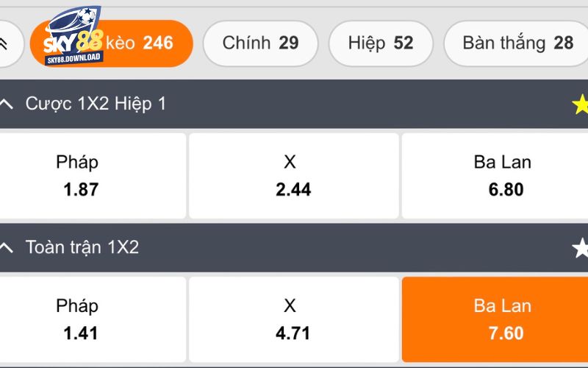Click the soccer ball in the logo

87,16
